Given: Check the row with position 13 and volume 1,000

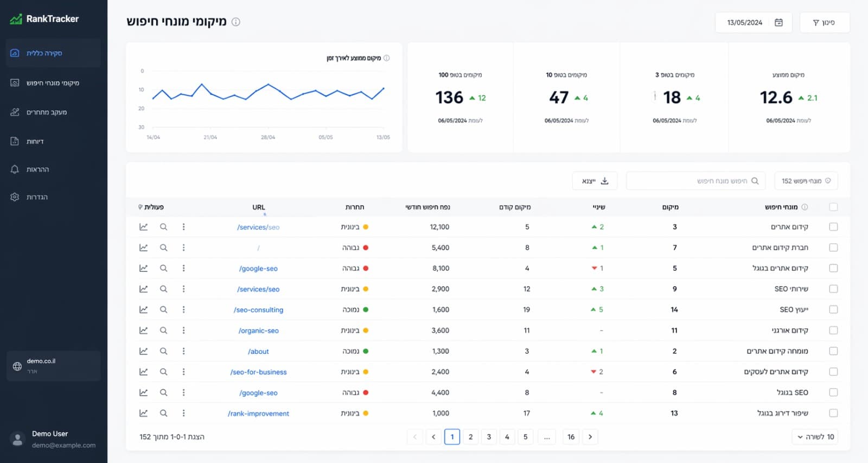Looking at the screenshot, I should tap(833, 413).
